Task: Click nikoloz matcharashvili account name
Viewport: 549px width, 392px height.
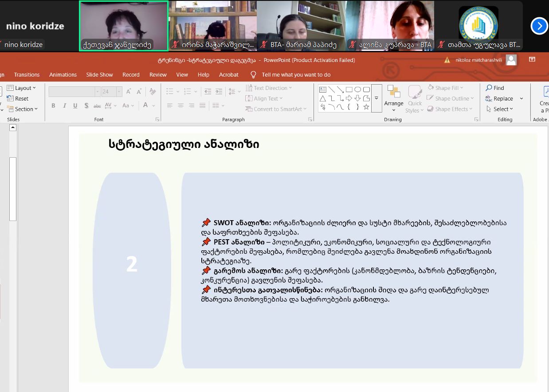Action: pyautogui.click(x=479, y=60)
